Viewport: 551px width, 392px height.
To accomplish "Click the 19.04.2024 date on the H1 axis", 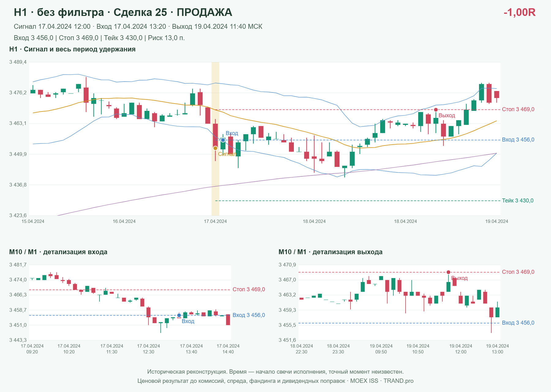I will coord(497,221).
